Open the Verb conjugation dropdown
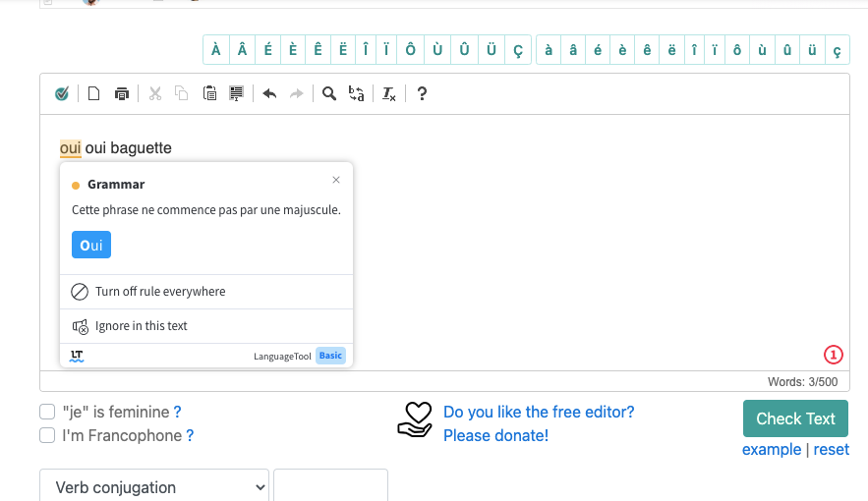This screenshot has width=868, height=501. [154, 486]
